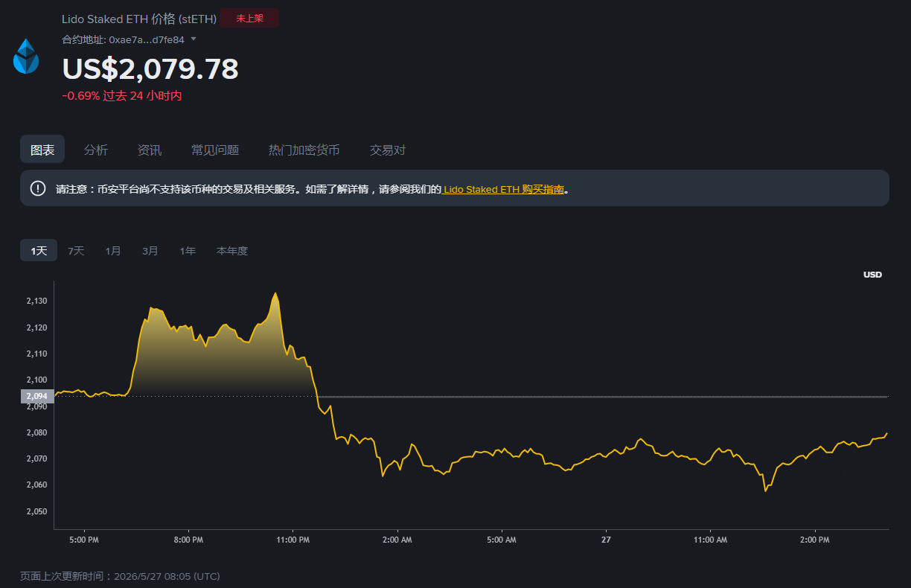Click the 2,130 y-axis label

point(36,301)
